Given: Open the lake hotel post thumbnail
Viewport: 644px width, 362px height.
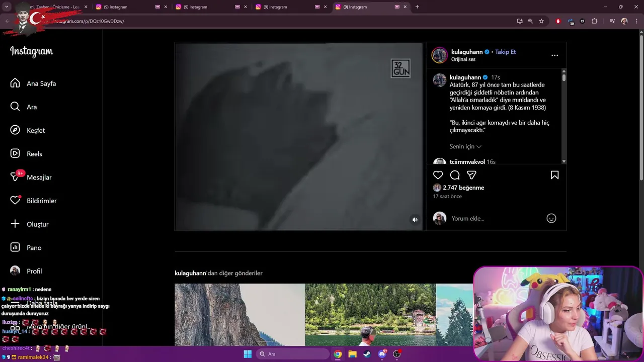Looking at the screenshot, I should [370, 315].
